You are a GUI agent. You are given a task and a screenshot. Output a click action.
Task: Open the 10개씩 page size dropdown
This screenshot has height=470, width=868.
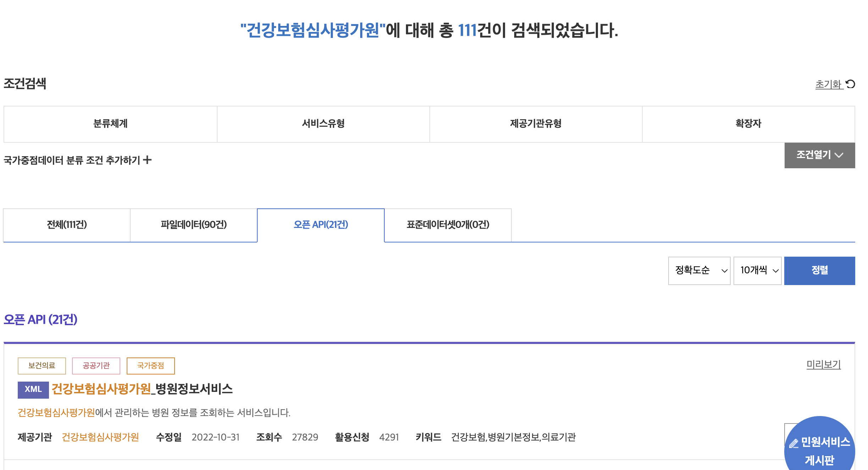tap(757, 270)
